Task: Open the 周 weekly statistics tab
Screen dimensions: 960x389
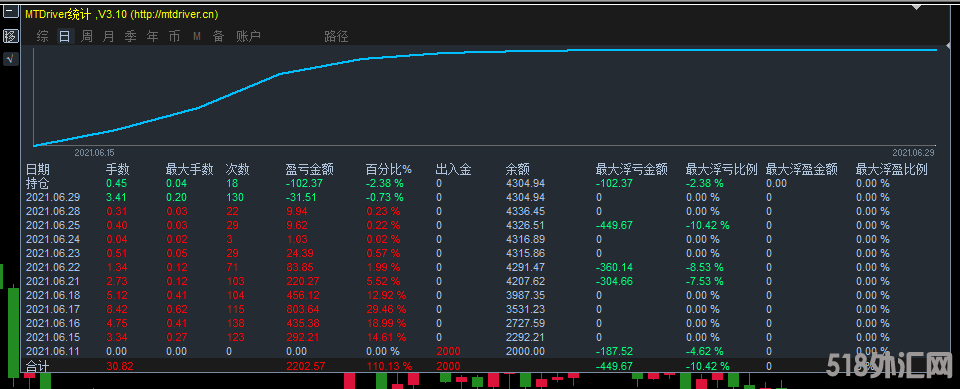Action: point(87,36)
